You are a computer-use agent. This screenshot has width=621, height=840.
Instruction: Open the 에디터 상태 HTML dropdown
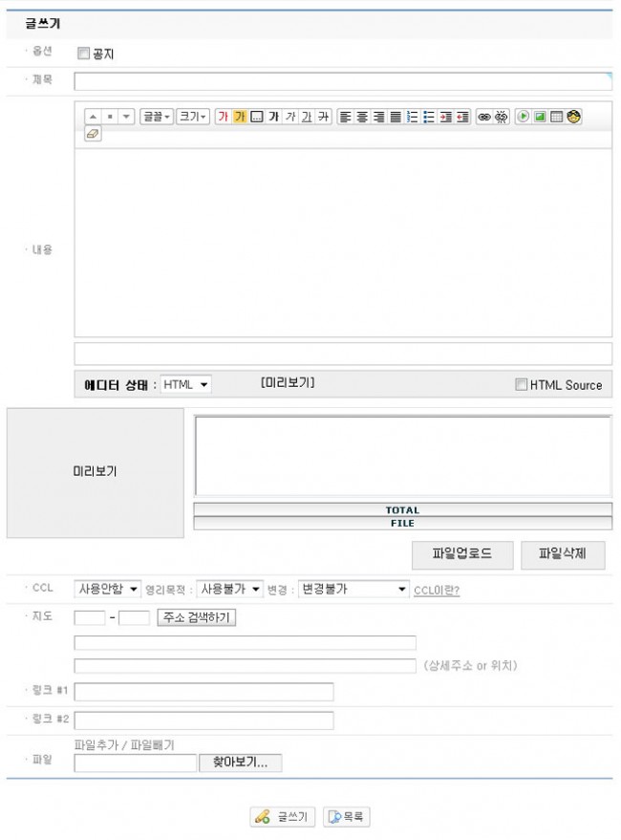tap(185, 384)
